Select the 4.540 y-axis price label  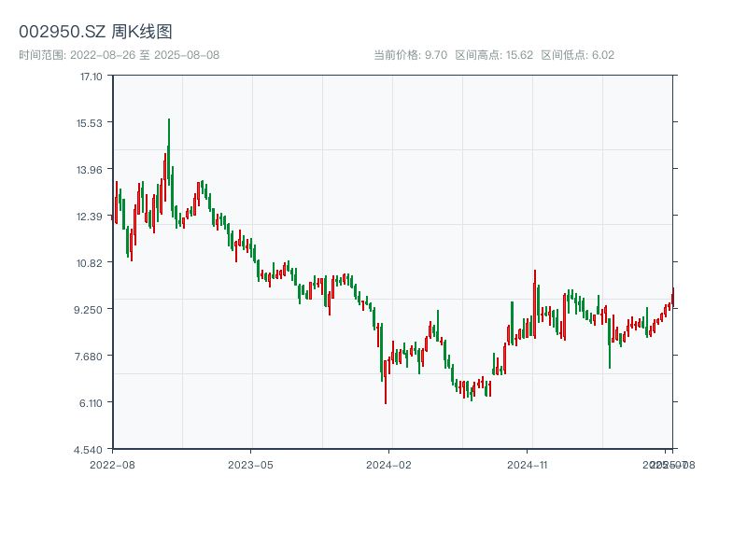click(x=90, y=449)
